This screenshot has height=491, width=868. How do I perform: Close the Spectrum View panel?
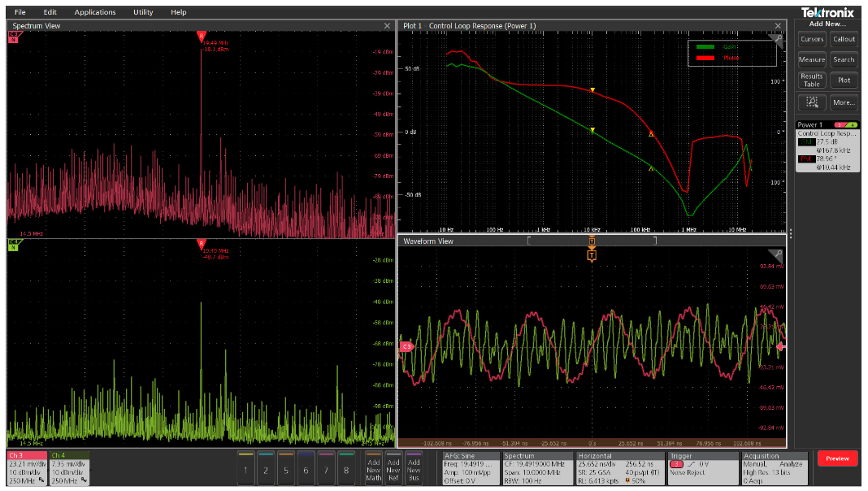[x=387, y=26]
